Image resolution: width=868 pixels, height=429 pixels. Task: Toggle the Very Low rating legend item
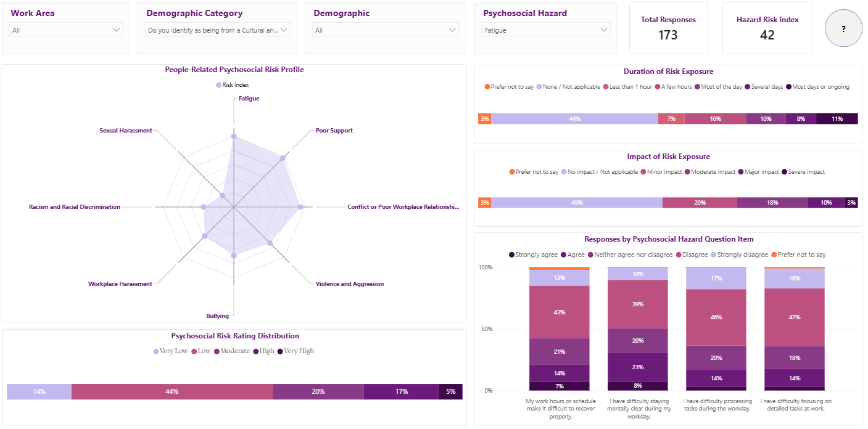coord(172,351)
